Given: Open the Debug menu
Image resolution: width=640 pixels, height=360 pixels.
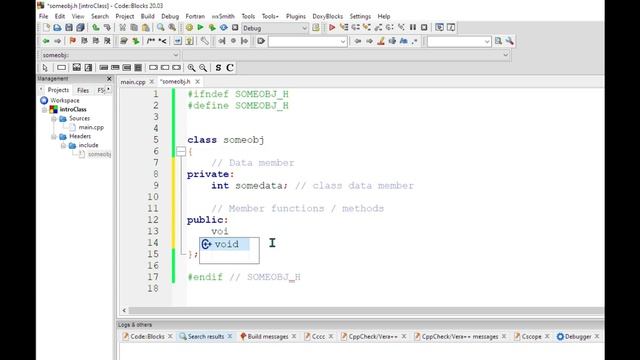Looking at the screenshot, I should (x=170, y=16).
